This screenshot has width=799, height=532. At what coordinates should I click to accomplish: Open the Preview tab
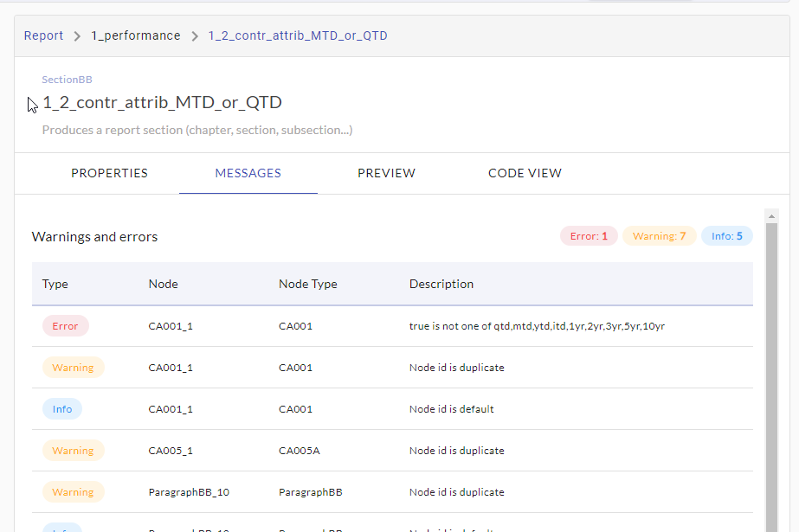point(386,173)
